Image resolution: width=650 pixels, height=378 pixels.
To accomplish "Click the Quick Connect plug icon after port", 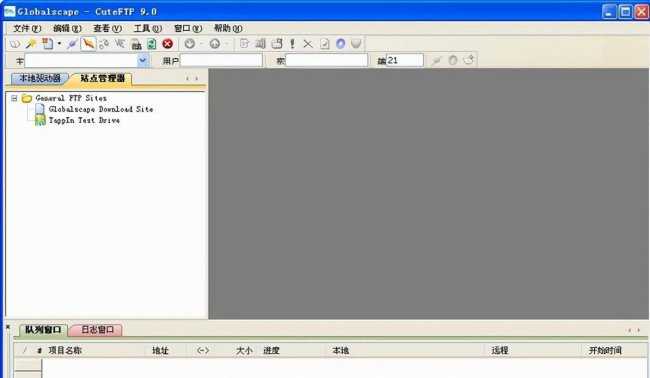I will 437,61.
